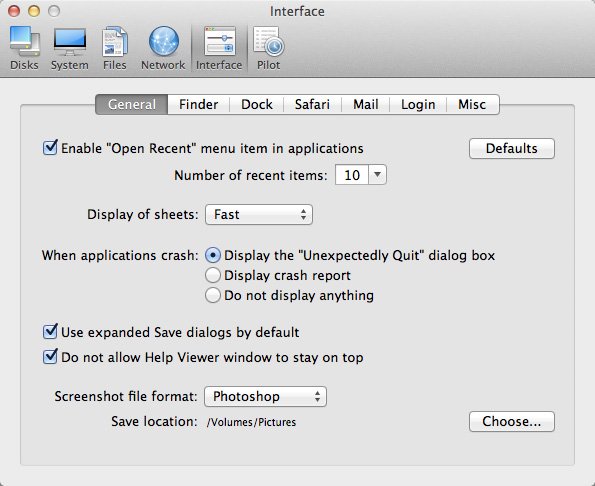
Task: Toggle Help Viewer stay on top checkbox
Action: [50, 357]
